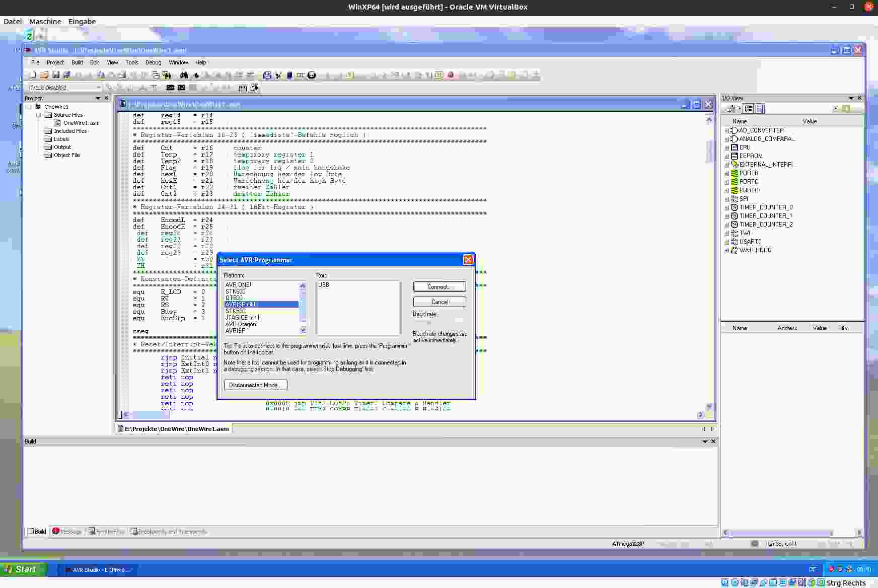Open the VirtualBox Eingabe menu
This screenshot has height=588, width=878.
82,22
